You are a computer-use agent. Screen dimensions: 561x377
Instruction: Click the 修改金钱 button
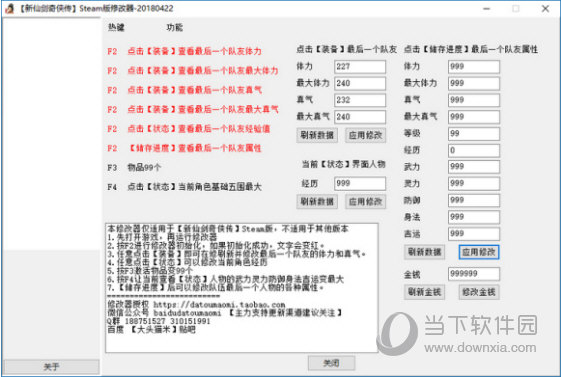tap(479, 292)
